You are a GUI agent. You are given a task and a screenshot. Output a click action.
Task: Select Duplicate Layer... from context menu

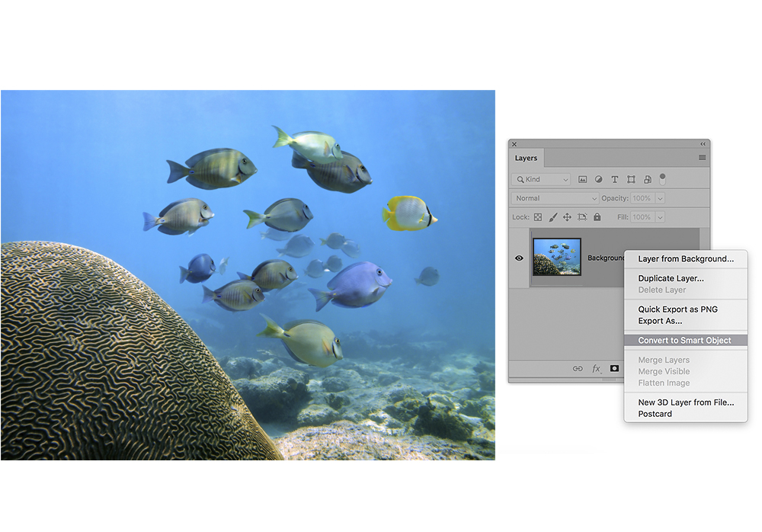[x=671, y=278]
